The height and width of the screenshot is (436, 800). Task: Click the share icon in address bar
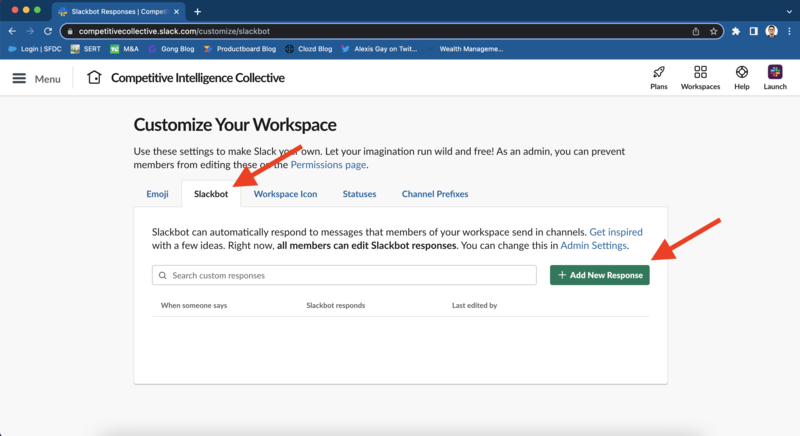[695, 31]
